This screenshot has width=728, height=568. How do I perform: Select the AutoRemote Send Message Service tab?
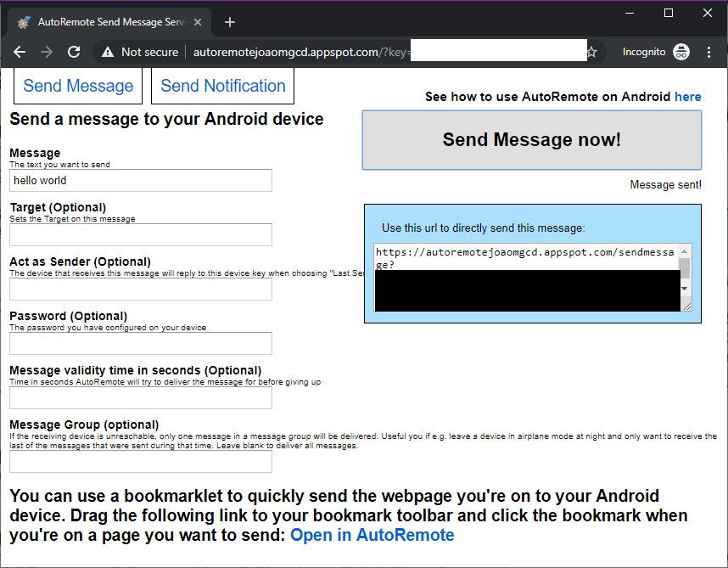(x=109, y=22)
